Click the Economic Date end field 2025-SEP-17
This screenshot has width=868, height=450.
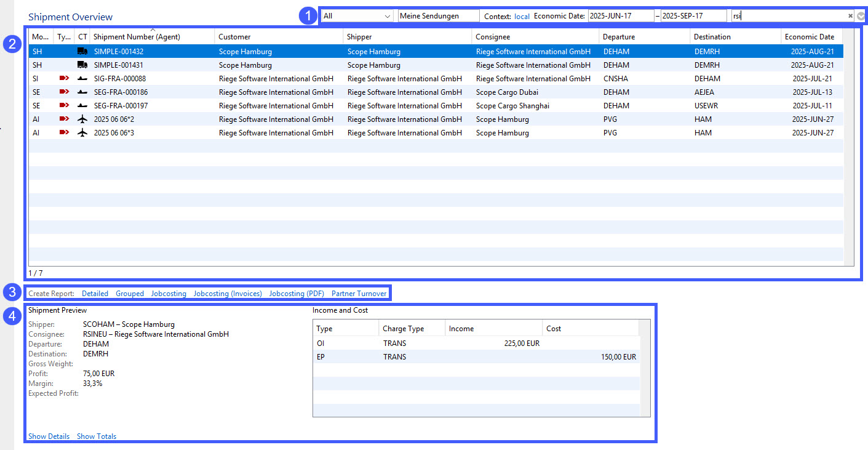click(x=694, y=16)
